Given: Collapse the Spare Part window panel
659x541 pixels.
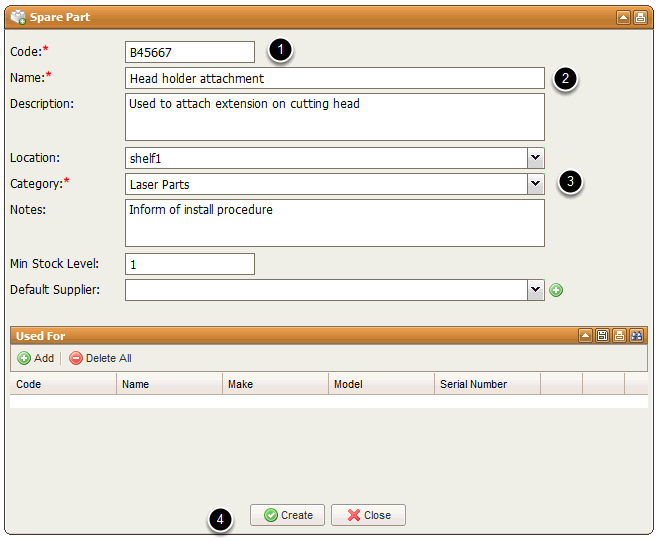Looking at the screenshot, I should pyautogui.click(x=623, y=17).
